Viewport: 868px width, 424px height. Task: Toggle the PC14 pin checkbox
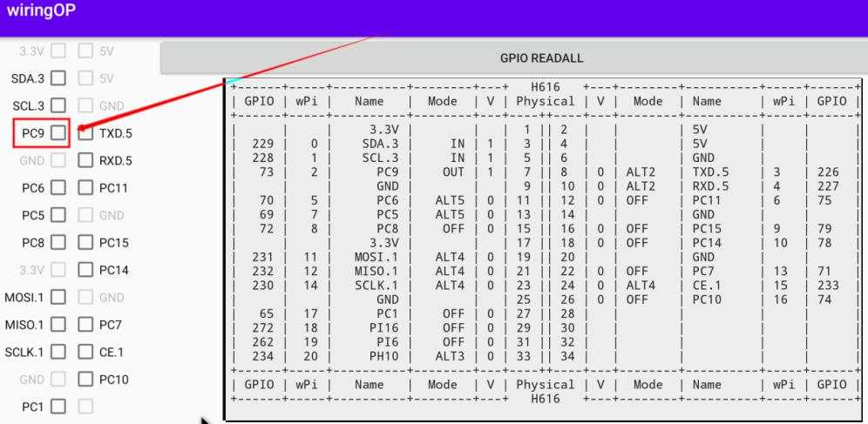point(85,270)
